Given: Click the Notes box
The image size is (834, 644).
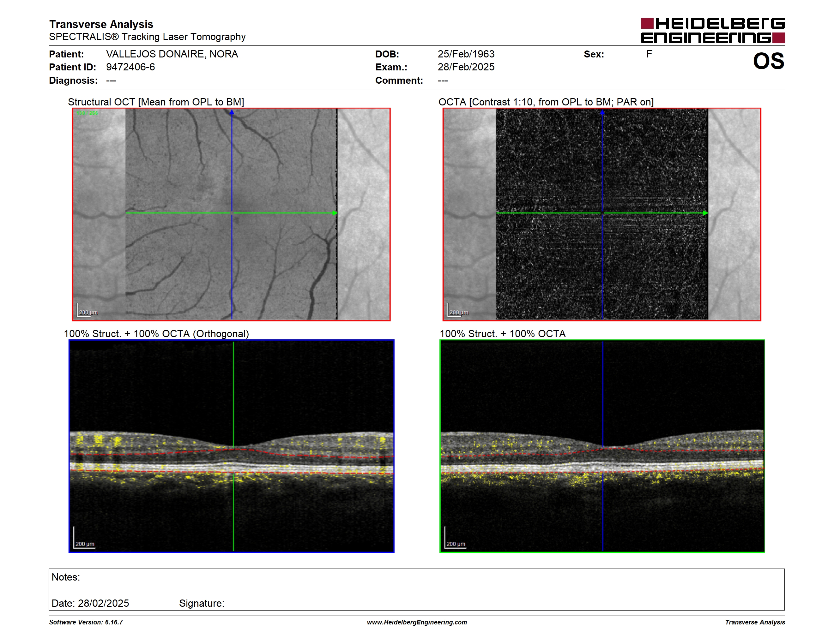Looking at the screenshot, I should click(x=417, y=589).
